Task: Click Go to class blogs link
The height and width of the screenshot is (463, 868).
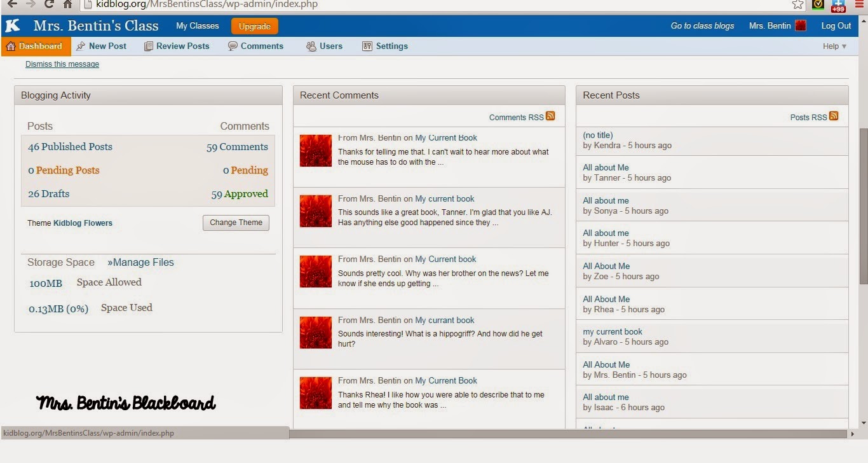Action: [x=702, y=26]
